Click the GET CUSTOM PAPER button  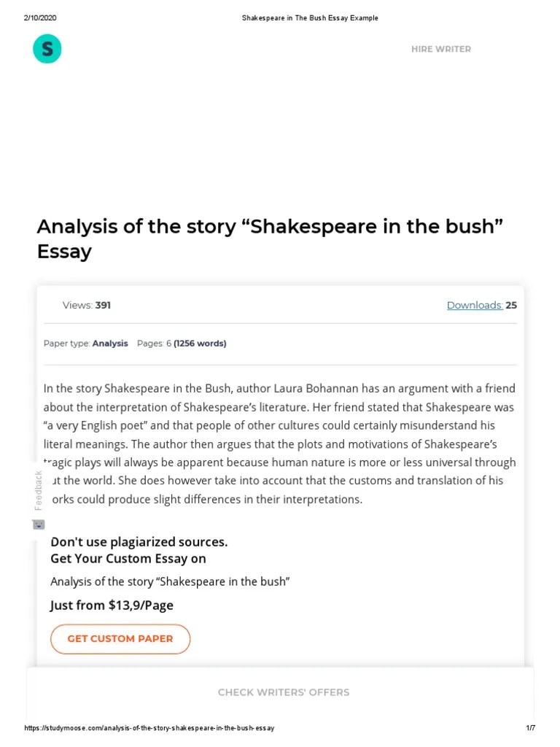tap(120, 638)
